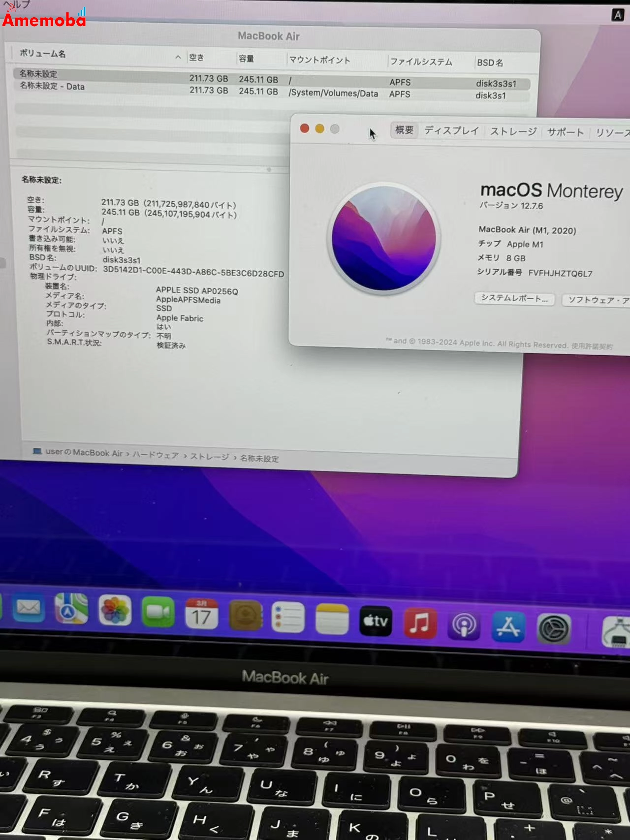Open the Mail app in Dock
630x840 pixels.
click(x=29, y=608)
